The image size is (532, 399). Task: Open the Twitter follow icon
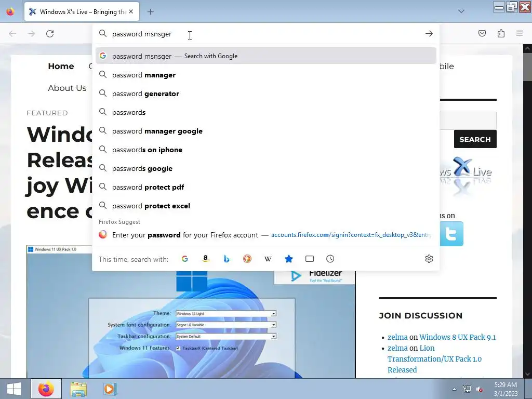pos(451,234)
